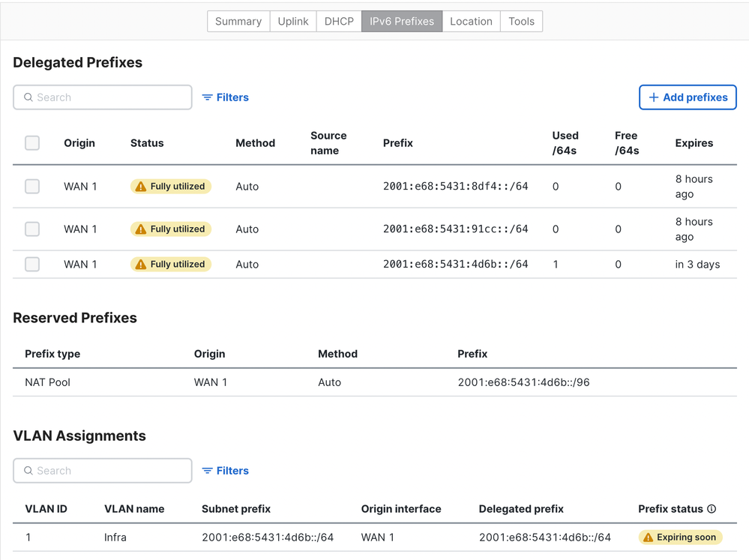Toggle the select-all checkbox in table header
The height and width of the screenshot is (560, 749).
32,143
